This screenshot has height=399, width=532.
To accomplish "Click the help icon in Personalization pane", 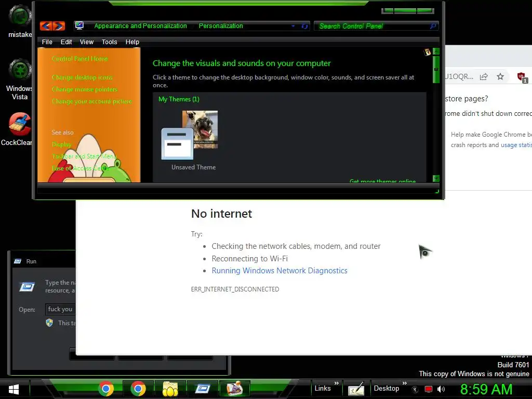I will (427, 52).
